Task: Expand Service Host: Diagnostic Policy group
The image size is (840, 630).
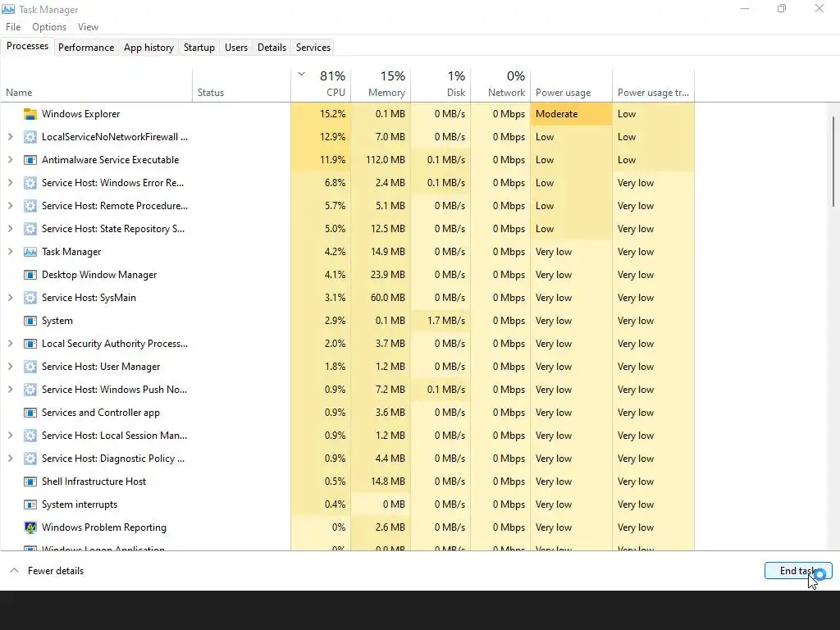Action: (10, 459)
